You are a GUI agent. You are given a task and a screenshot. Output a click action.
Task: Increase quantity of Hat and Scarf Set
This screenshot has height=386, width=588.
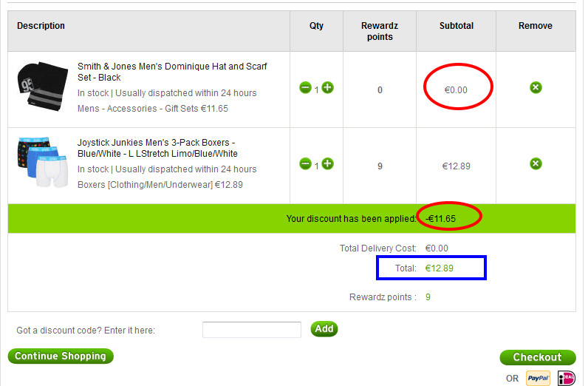coord(328,87)
